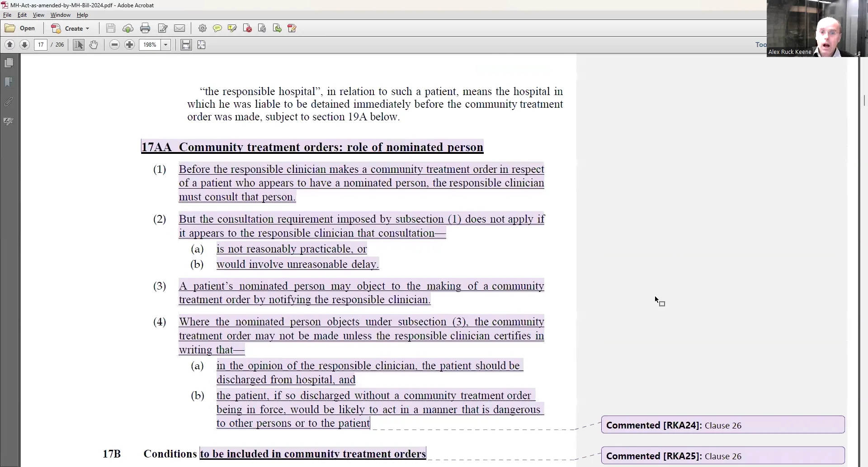
Task: Click the page number input field
Action: click(x=41, y=45)
